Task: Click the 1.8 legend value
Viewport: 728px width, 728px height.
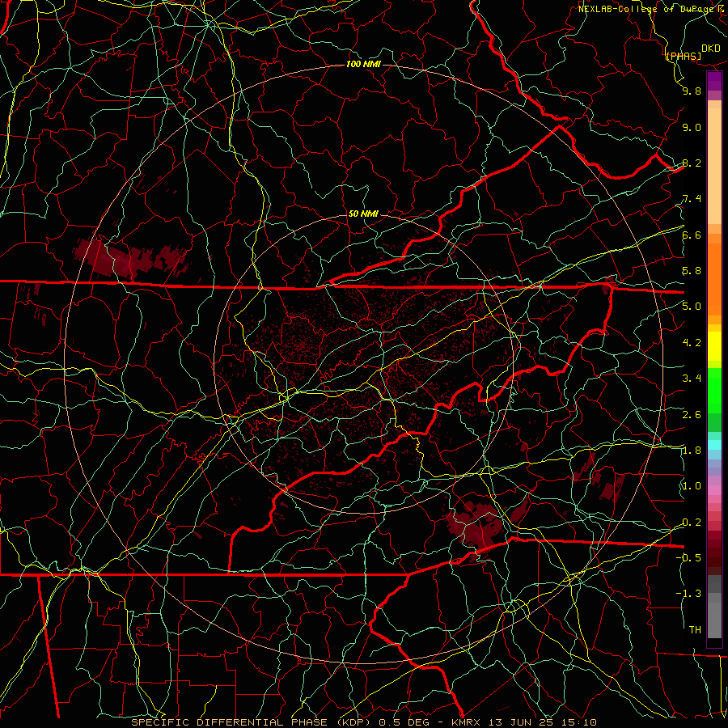Action: tap(692, 451)
